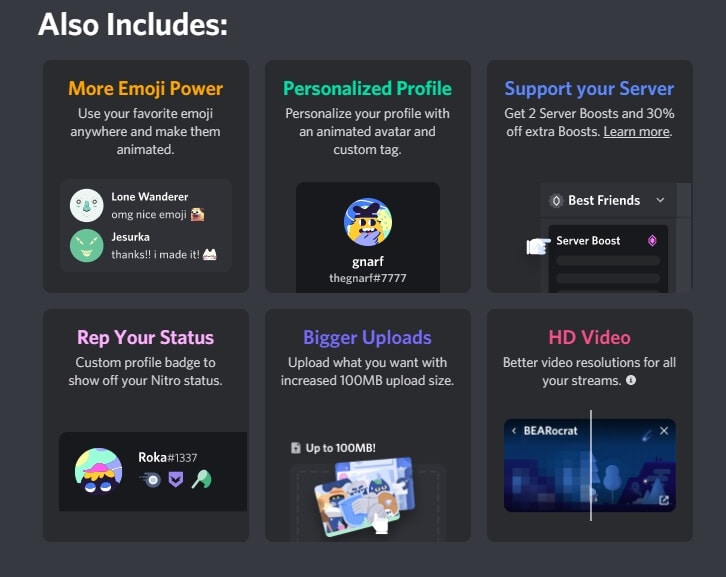Screen dimensions: 726x577
Task: Click the 'Also Includes:' heading
Action: pos(133,24)
